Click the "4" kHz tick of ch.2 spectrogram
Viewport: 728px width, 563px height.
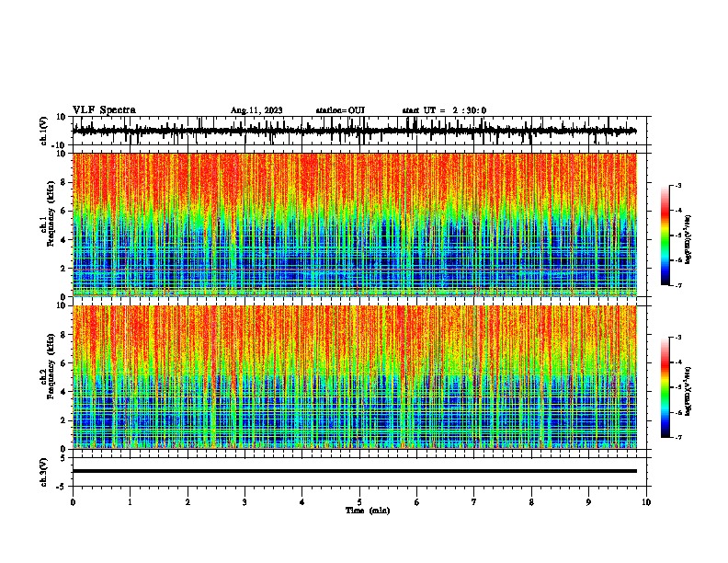(63, 392)
